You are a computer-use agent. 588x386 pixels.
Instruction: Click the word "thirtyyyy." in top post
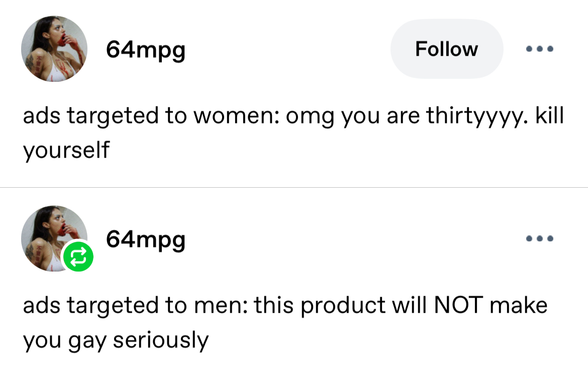pyautogui.click(x=477, y=116)
